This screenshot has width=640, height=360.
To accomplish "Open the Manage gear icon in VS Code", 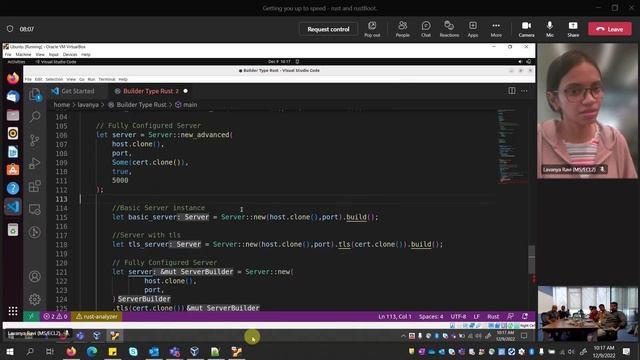I will point(35,299).
